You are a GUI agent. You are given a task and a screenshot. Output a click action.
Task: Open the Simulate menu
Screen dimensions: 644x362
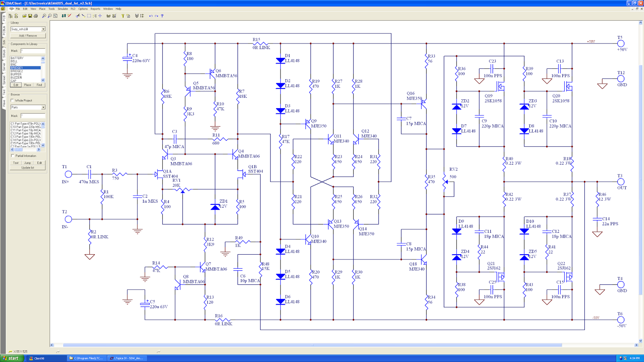[63, 8]
